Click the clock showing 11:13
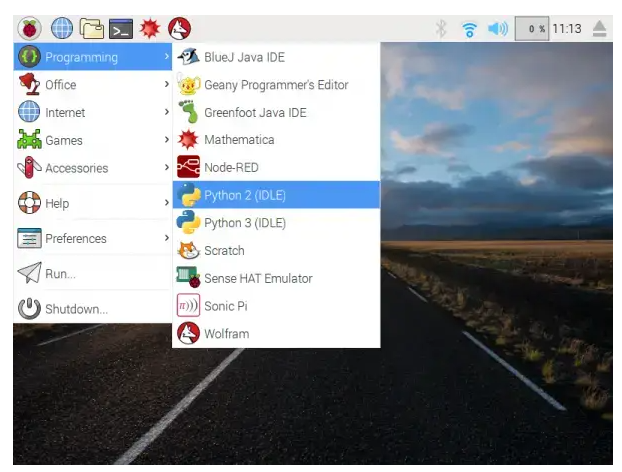Screen dimensions: 622x472 click(567, 29)
